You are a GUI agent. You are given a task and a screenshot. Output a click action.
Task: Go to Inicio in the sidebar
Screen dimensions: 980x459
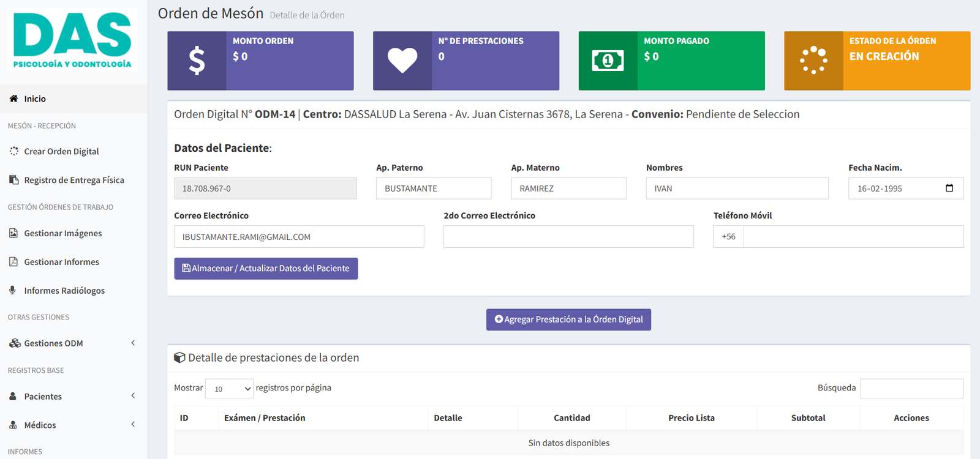click(73, 99)
